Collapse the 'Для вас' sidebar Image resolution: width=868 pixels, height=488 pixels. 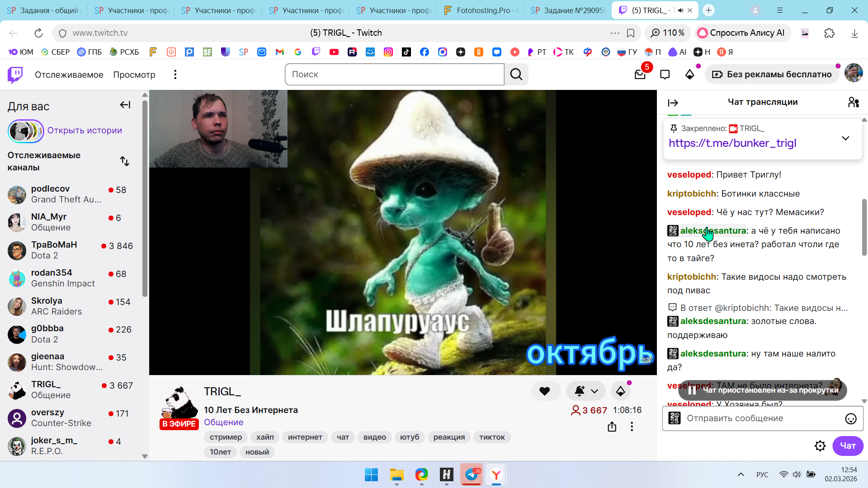125,105
